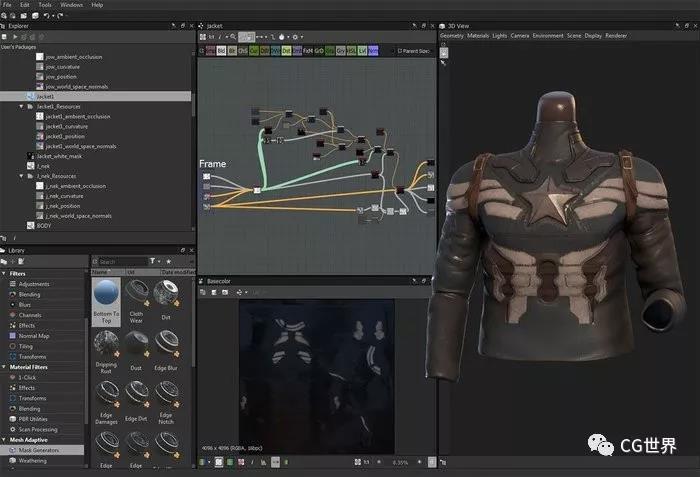
Task: Open the Materials menu in 3D View
Action: [478, 36]
